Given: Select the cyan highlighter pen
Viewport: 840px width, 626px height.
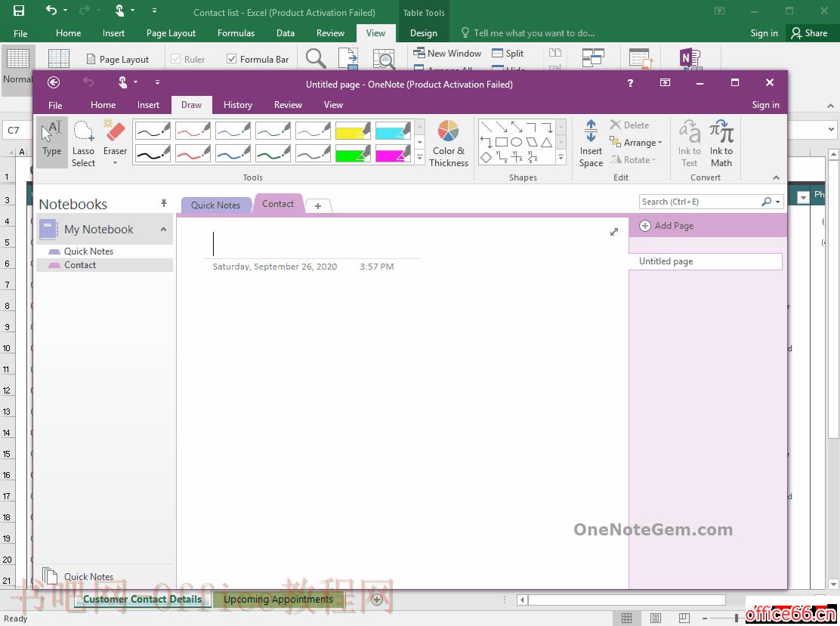Looking at the screenshot, I should (x=393, y=131).
